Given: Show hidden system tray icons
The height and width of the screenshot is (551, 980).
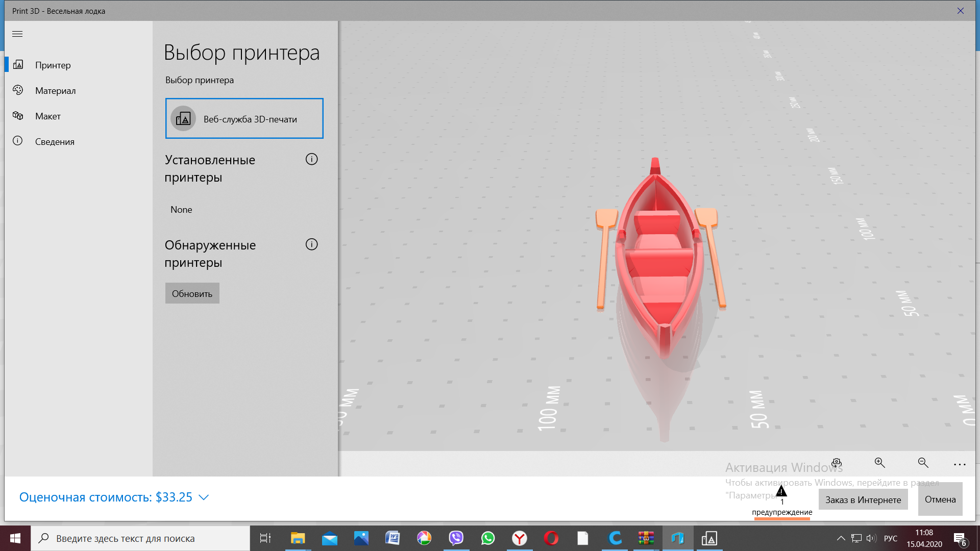Looking at the screenshot, I should pyautogui.click(x=841, y=538).
